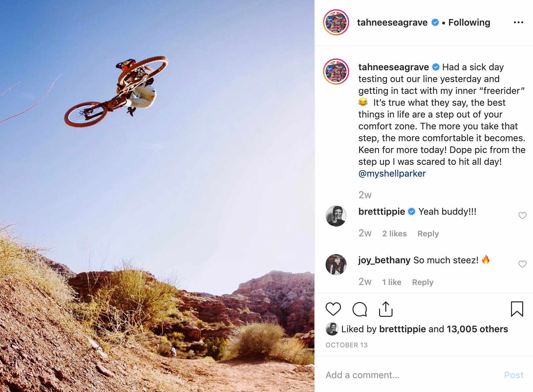View the 2 likes on bretttippie's comment
The height and width of the screenshot is (392, 533).
point(394,233)
